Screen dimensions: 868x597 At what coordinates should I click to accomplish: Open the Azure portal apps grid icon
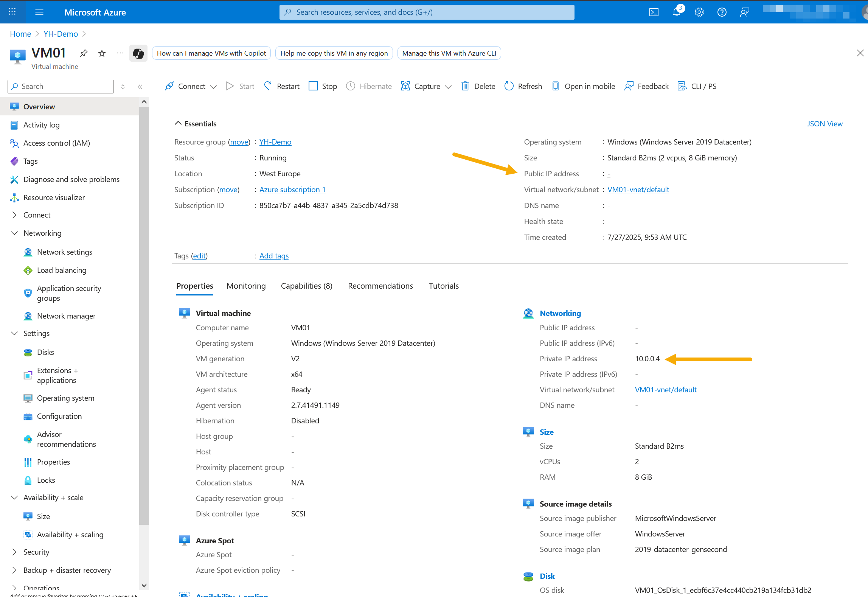click(12, 12)
